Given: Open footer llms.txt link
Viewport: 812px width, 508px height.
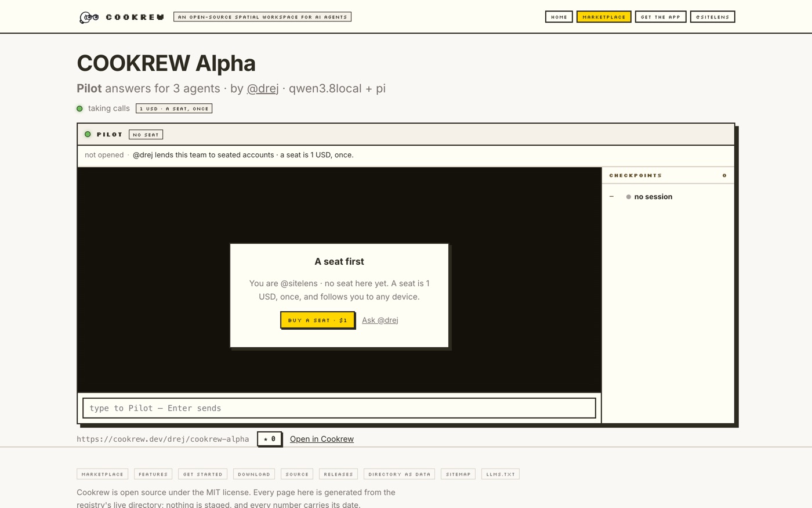Looking at the screenshot, I should (x=501, y=474).
